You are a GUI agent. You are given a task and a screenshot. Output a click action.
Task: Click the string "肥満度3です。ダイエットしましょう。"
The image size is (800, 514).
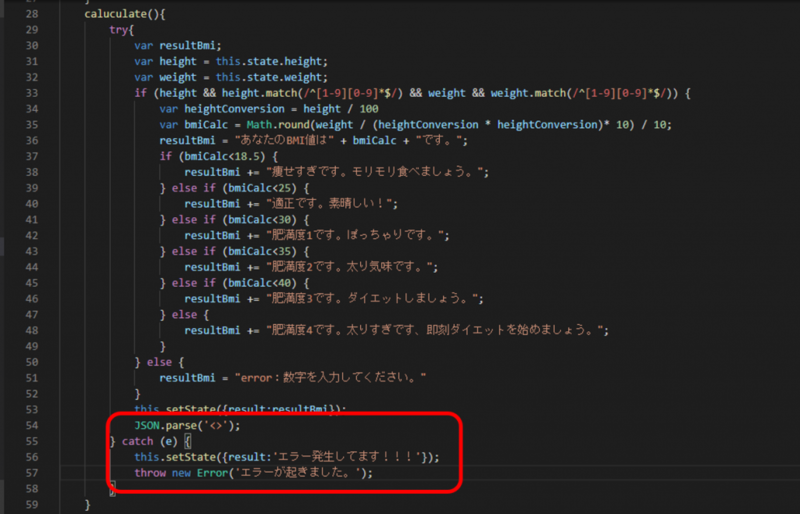[x=374, y=299]
